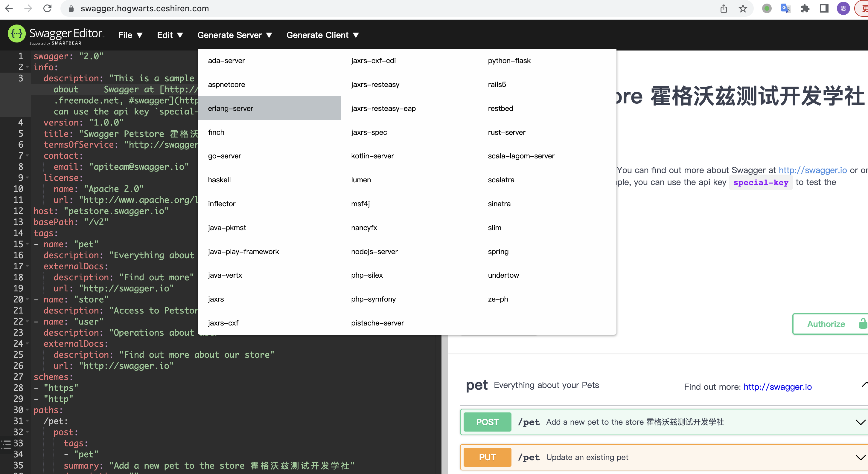Fold the info block at line 2
This screenshot has height=474, width=868.
tap(27, 67)
